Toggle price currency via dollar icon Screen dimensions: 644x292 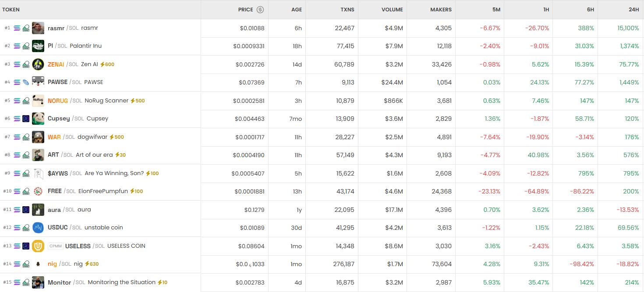click(260, 10)
